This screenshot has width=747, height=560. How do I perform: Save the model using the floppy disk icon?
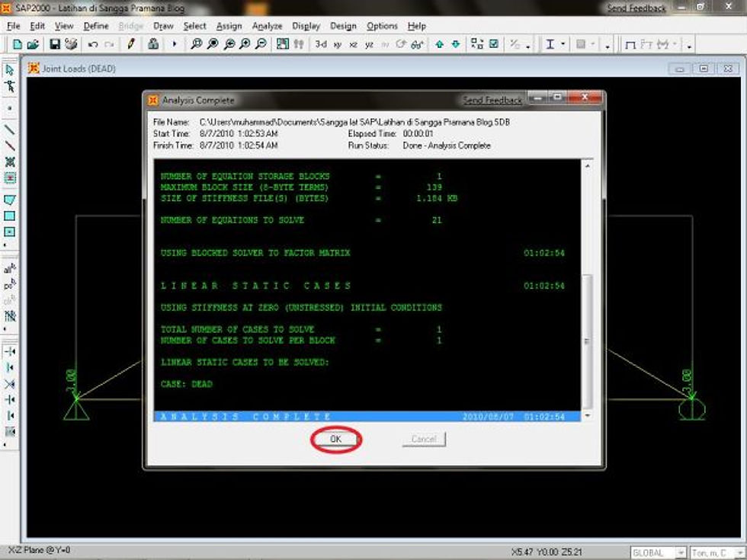click(x=55, y=44)
